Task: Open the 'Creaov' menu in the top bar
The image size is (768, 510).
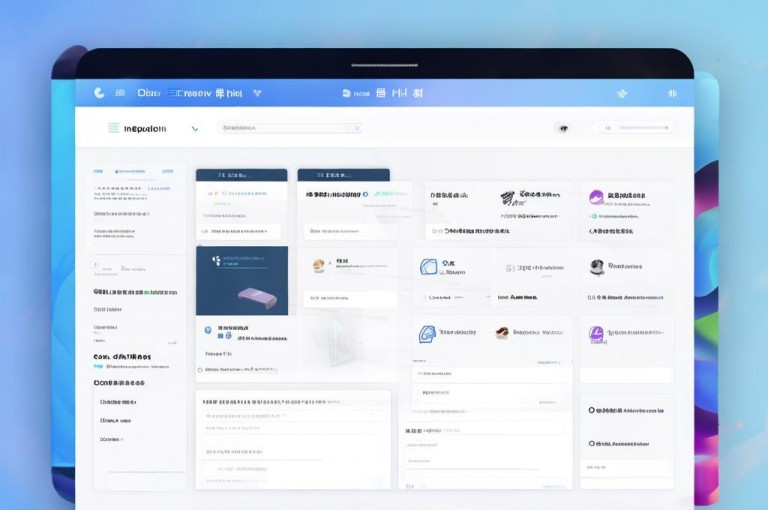Action: tap(190, 93)
